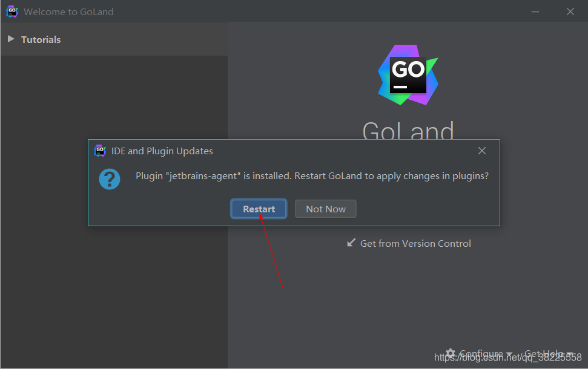Click the Not Now button
This screenshot has height=369, width=588.
326,209
